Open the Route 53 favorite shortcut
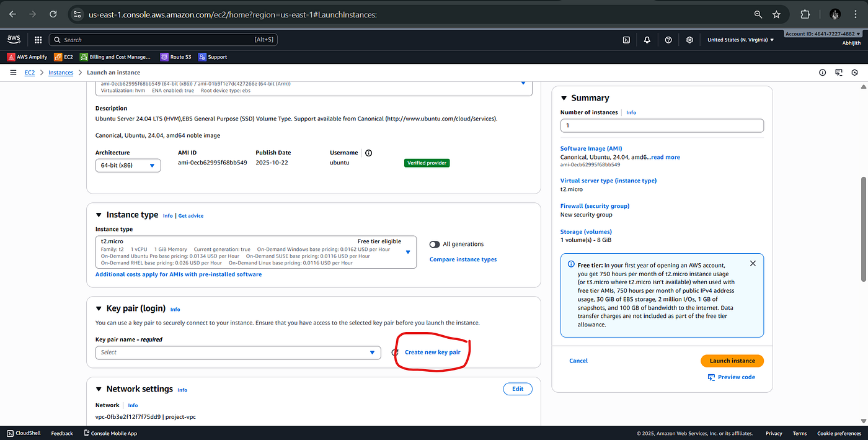 176,57
